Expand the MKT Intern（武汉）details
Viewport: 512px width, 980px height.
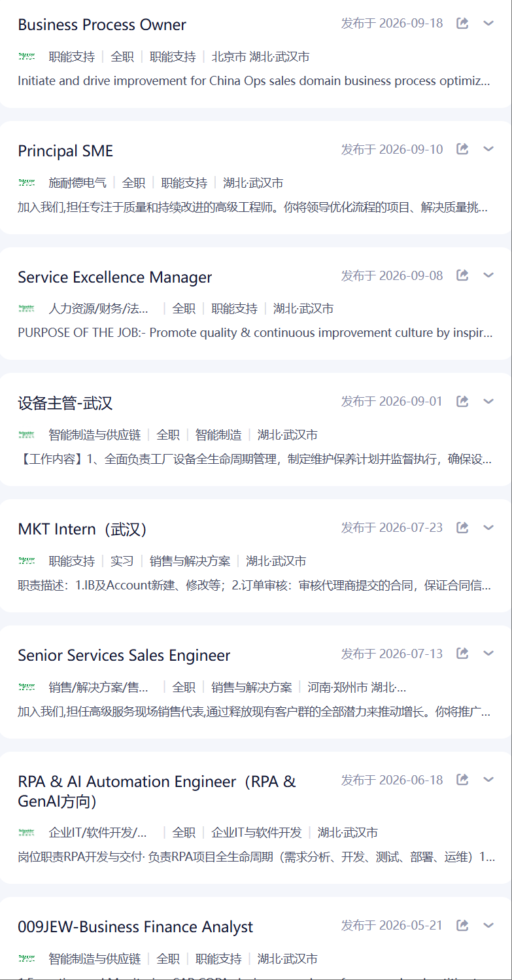click(488, 527)
